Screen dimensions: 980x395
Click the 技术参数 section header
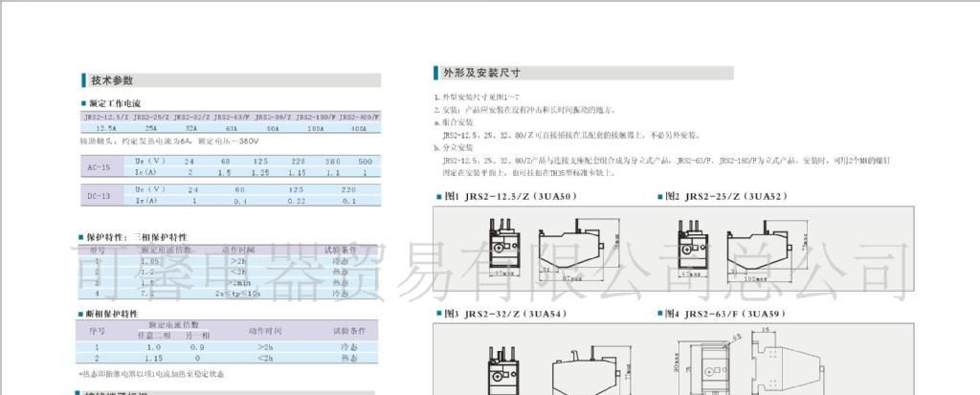111,80
